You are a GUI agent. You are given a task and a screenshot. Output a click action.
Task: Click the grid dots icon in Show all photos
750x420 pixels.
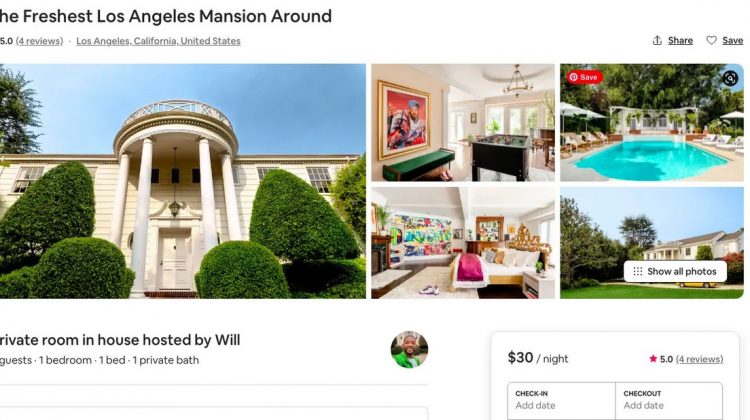(638, 271)
